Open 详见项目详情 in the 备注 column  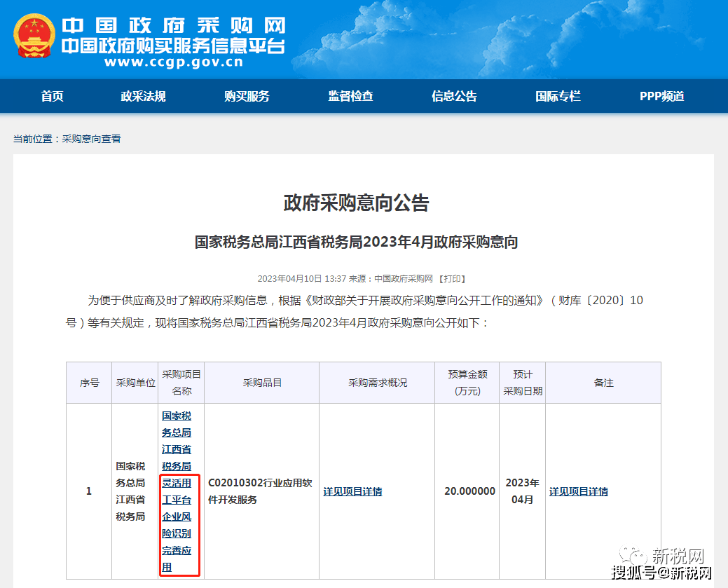(579, 491)
